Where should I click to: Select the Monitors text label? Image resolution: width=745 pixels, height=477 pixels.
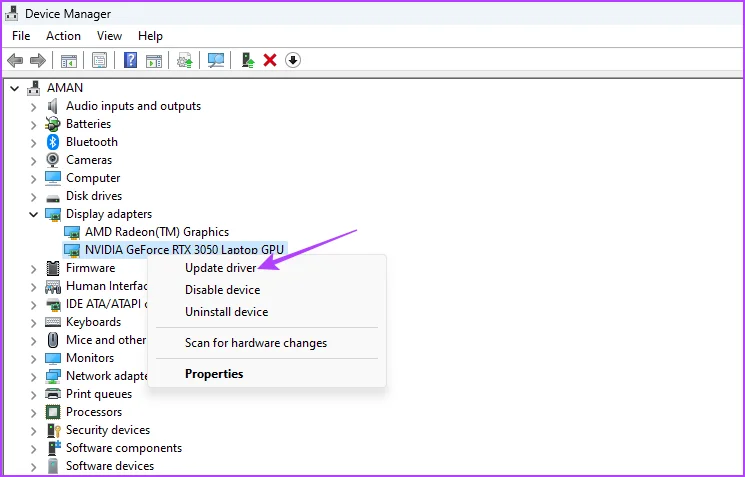coord(90,358)
